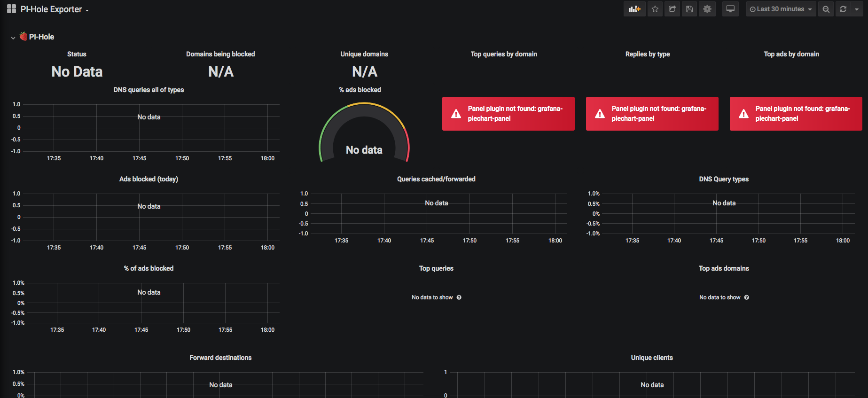Open the PI-Hole Exporter dashboard dropdown
Viewport: 868px width, 398px height.
[55, 9]
